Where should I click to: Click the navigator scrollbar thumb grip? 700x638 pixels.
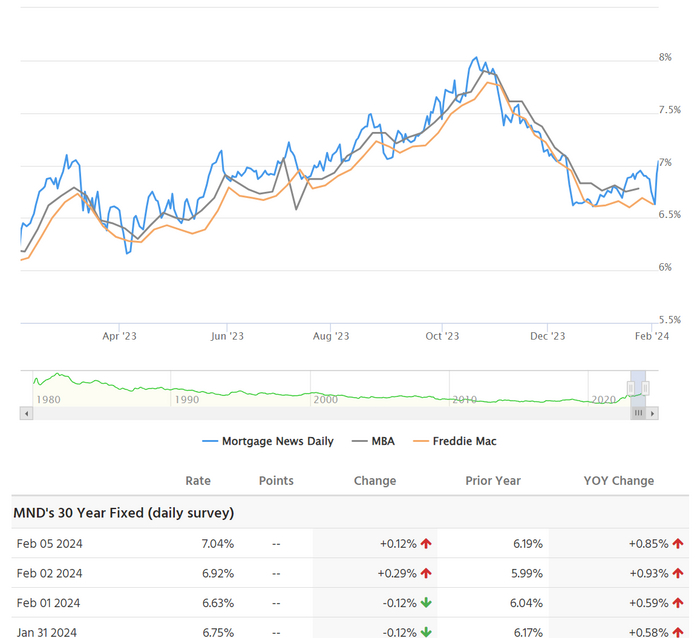pyautogui.click(x=638, y=413)
